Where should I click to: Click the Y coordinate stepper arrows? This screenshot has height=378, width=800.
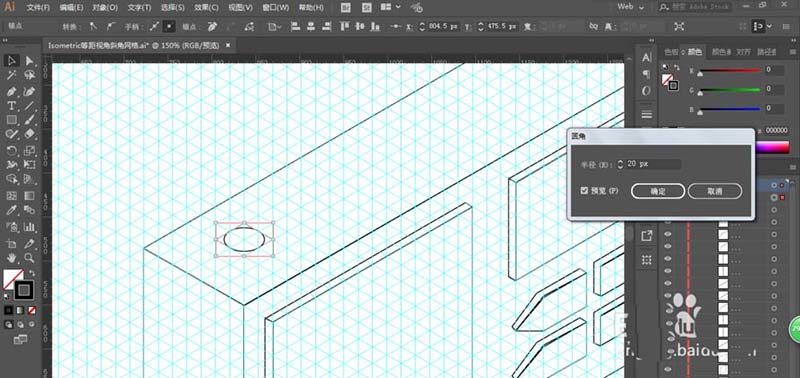click(x=480, y=26)
